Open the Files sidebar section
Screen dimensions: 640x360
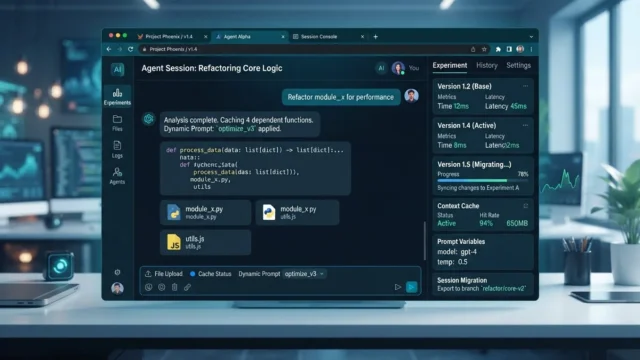point(117,123)
